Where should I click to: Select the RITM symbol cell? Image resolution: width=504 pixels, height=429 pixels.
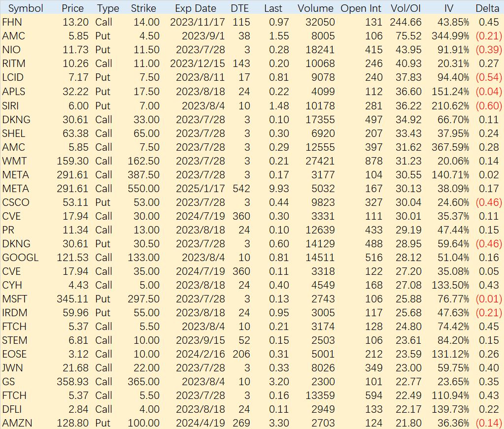tap(13, 64)
